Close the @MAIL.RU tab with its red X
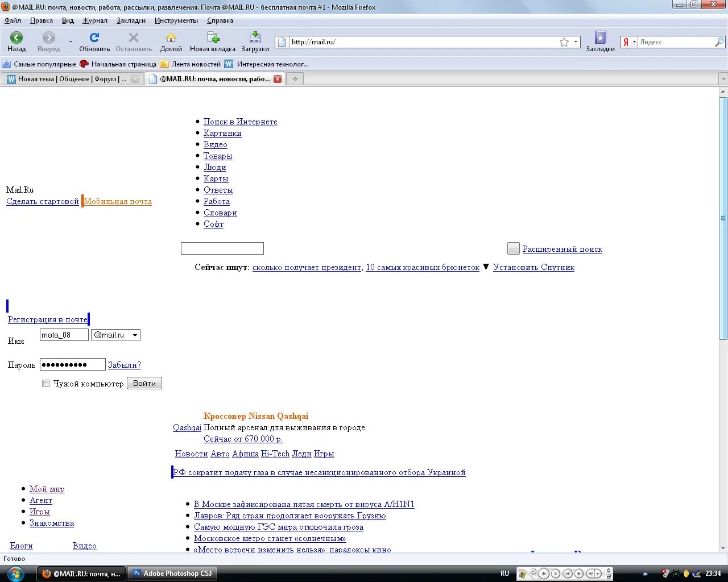 pos(278,79)
